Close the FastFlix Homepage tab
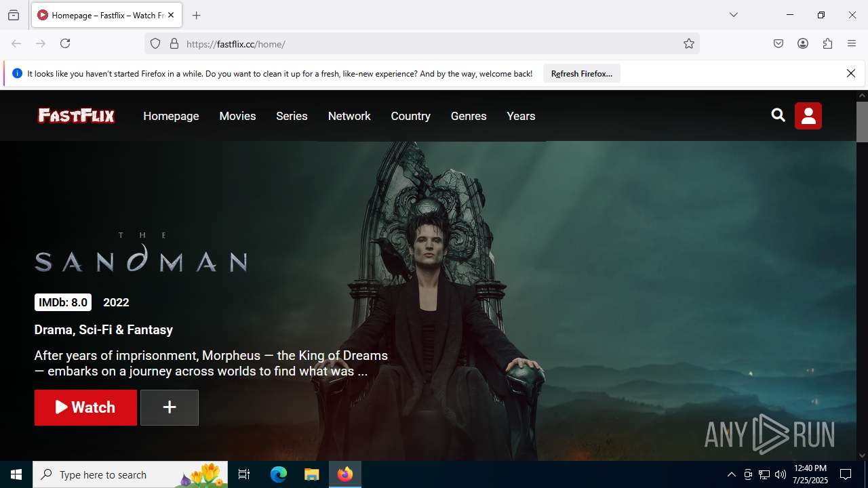The image size is (868, 488). 171,15
